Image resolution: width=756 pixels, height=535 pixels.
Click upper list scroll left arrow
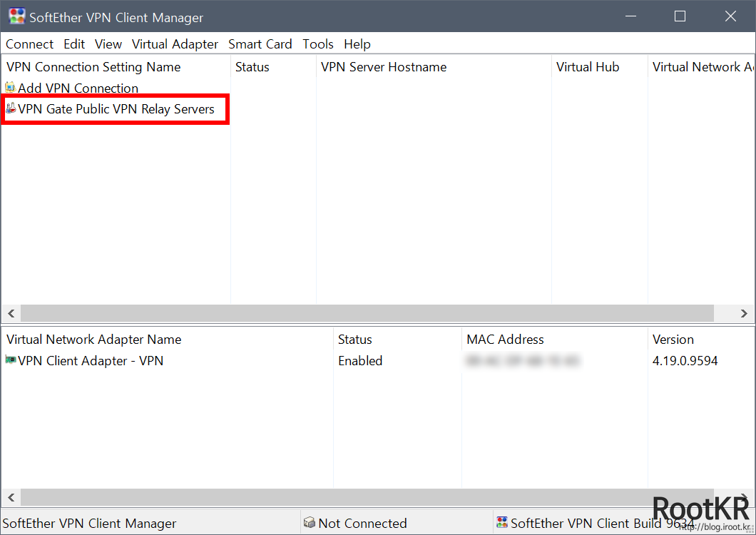click(x=11, y=313)
